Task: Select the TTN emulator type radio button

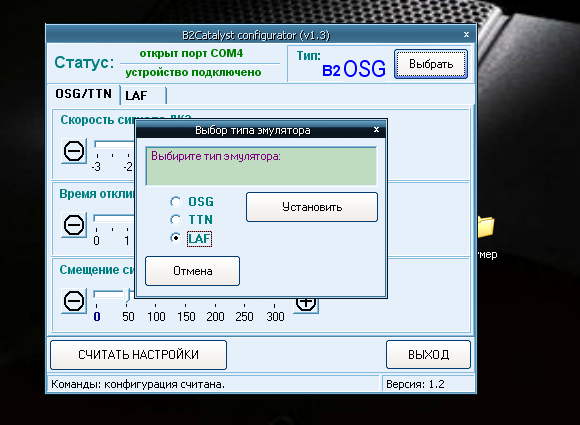Action: click(x=176, y=220)
